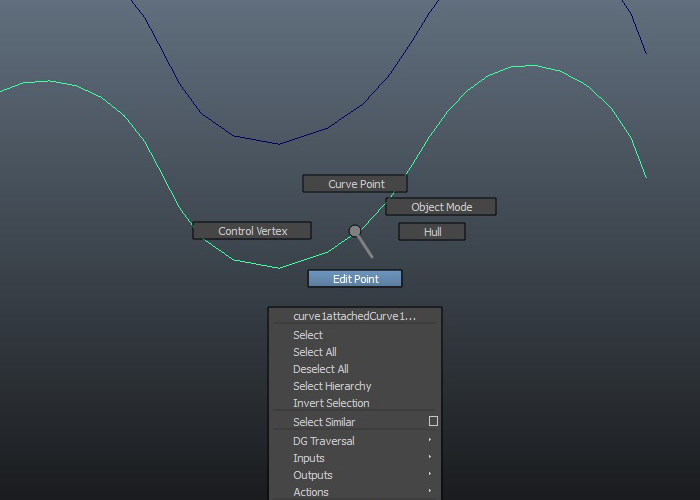
Task: Choose Invert Selection
Action: point(355,403)
